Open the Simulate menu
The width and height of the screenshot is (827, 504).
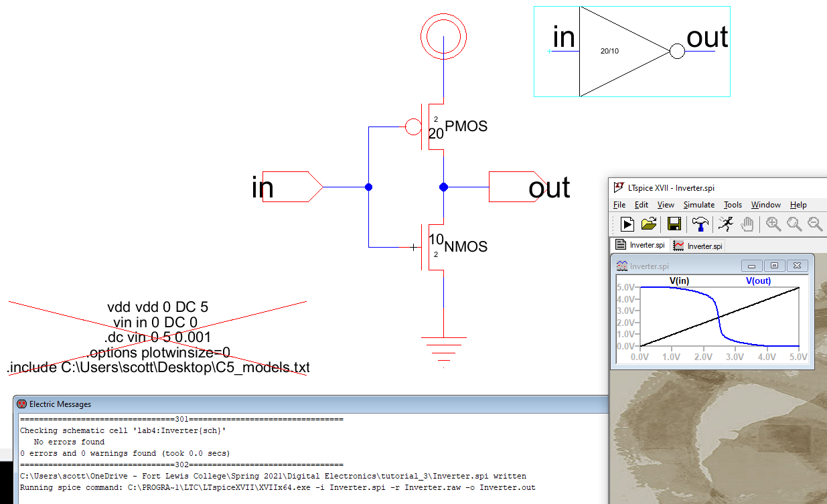click(698, 205)
